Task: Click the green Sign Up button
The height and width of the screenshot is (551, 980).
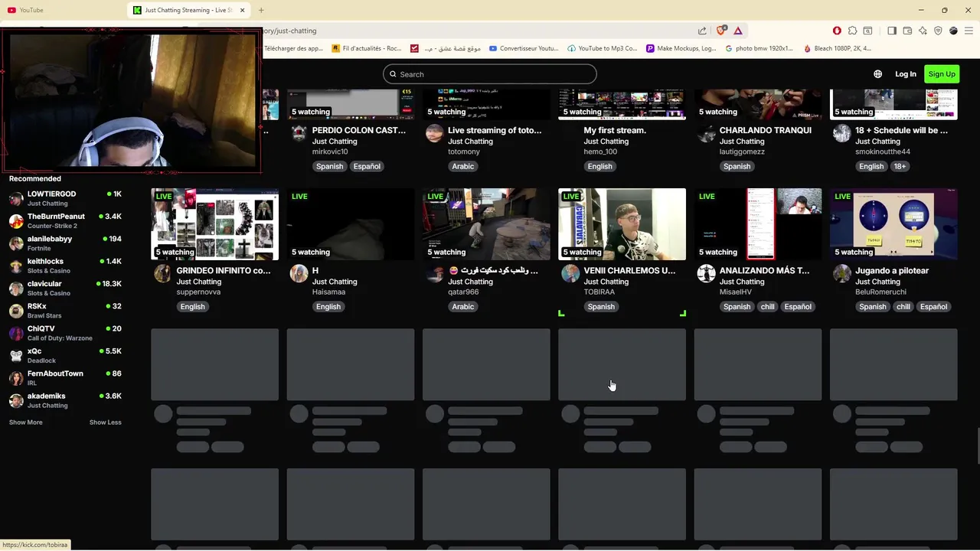Action: pyautogui.click(x=941, y=74)
